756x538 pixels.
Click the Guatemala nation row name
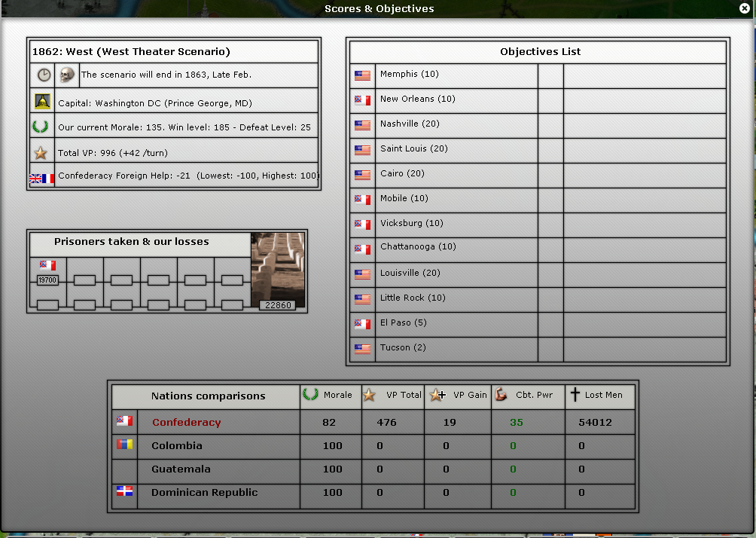pos(181,469)
